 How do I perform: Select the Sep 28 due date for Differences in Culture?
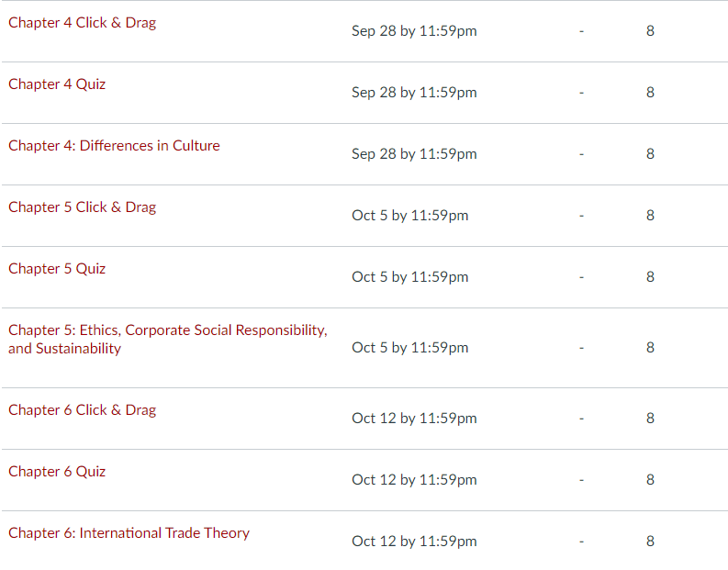pos(414,153)
